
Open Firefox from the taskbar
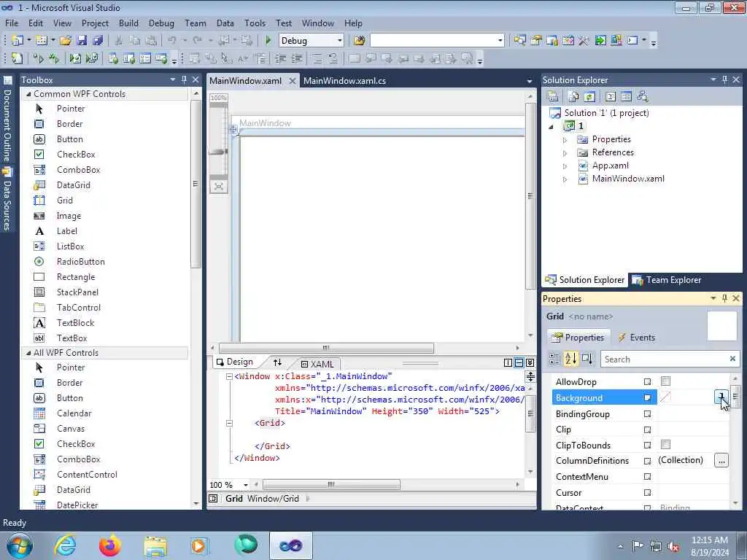[x=110, y=545]
